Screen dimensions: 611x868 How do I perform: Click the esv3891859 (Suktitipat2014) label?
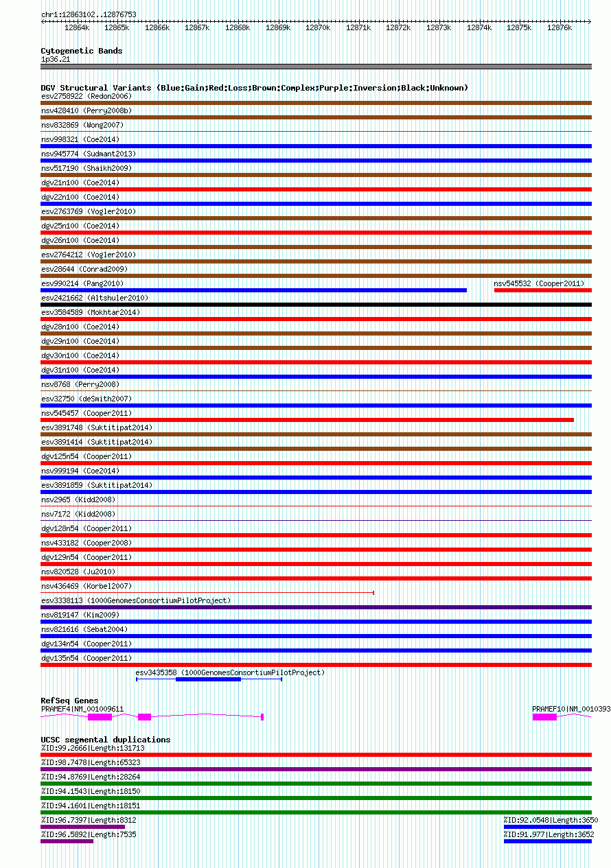(97, 485)
